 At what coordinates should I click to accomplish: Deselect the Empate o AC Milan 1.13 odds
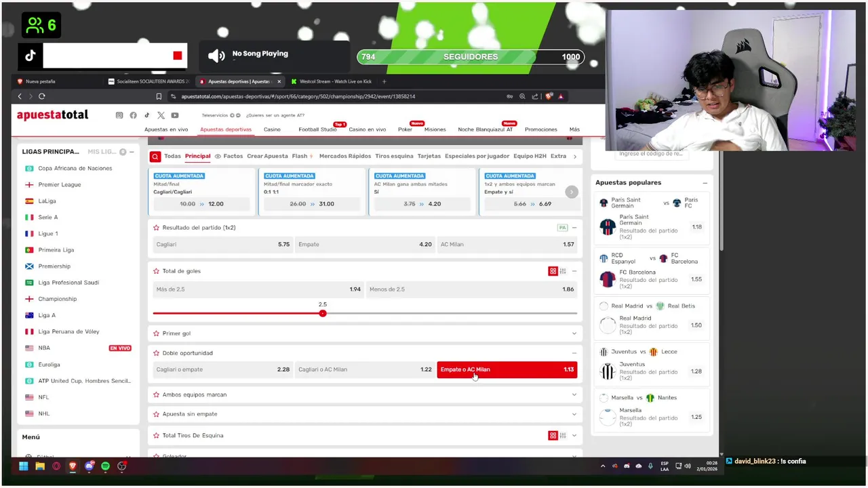pos(507,369)
